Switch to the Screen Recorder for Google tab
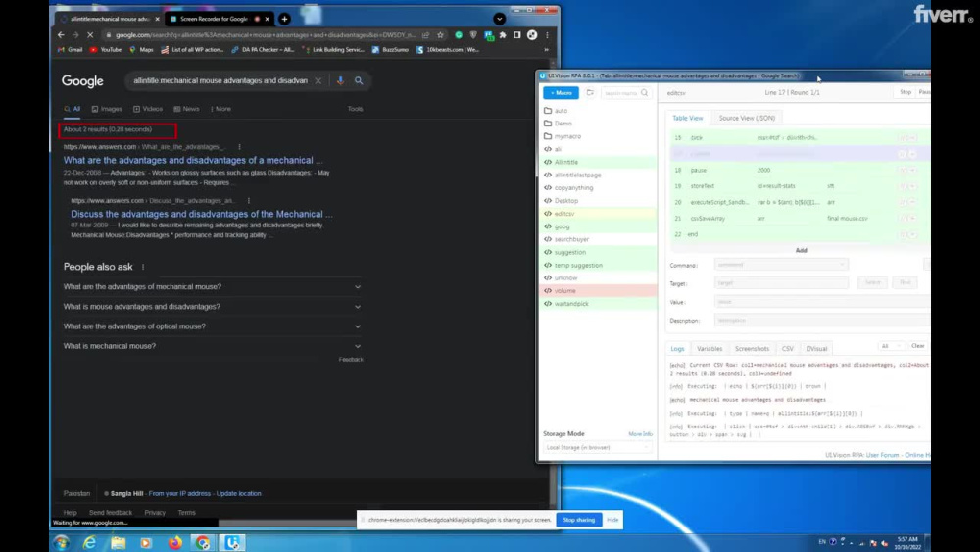 point(214,19)
